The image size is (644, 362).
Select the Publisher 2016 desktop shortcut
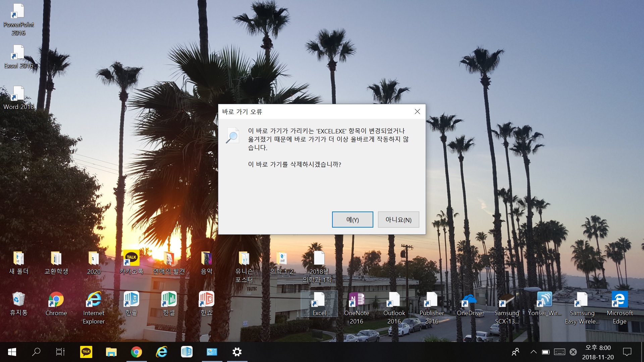[432, 308]
